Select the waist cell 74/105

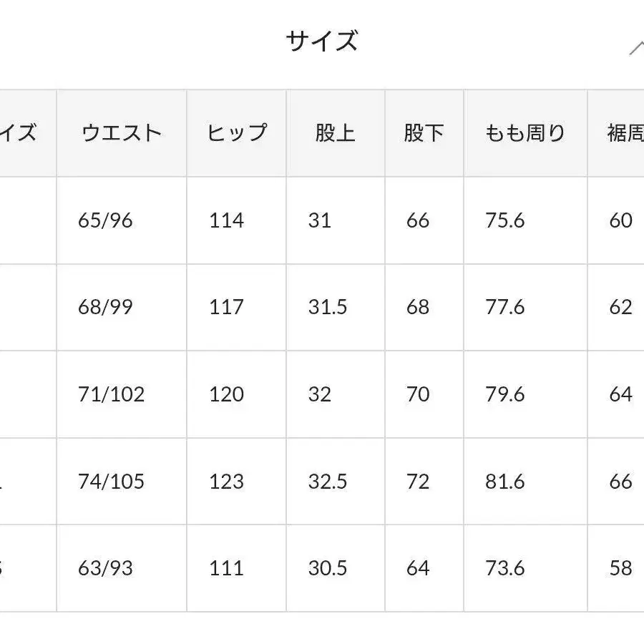(x=111, y=482)
